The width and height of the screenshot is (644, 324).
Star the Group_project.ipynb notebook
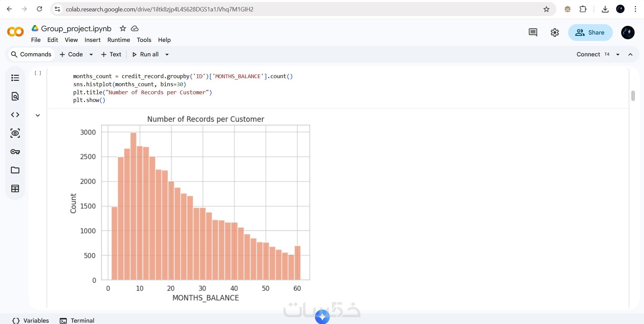click(123, 29)
